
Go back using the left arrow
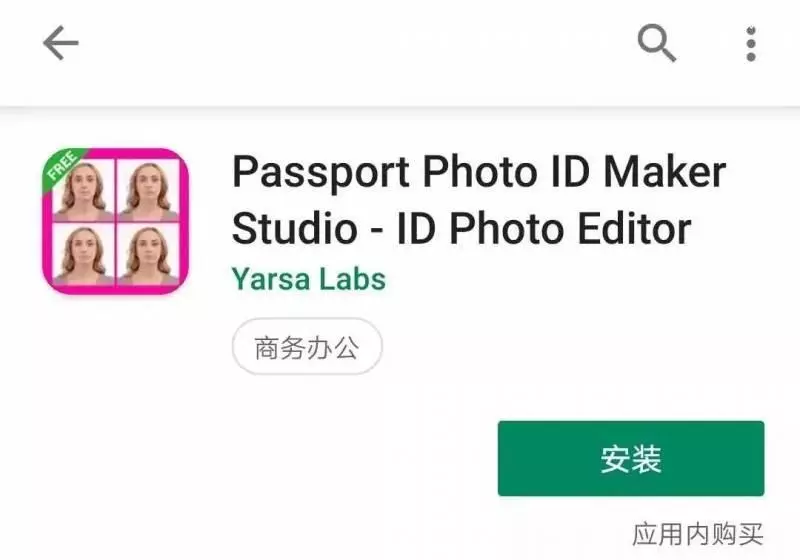(x=60, y=43)
